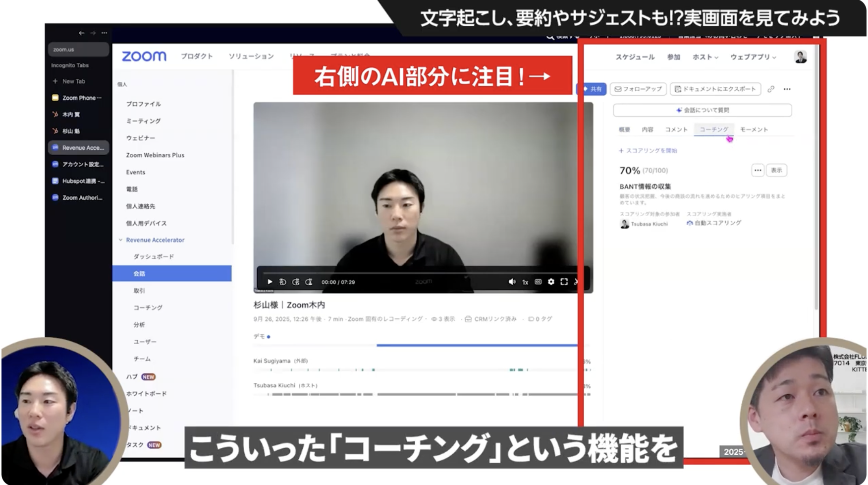Viewport: 868px width, 485px height.
Task: Open the ellipsis menu next to 70% score
Action: [x=758, y=171]
